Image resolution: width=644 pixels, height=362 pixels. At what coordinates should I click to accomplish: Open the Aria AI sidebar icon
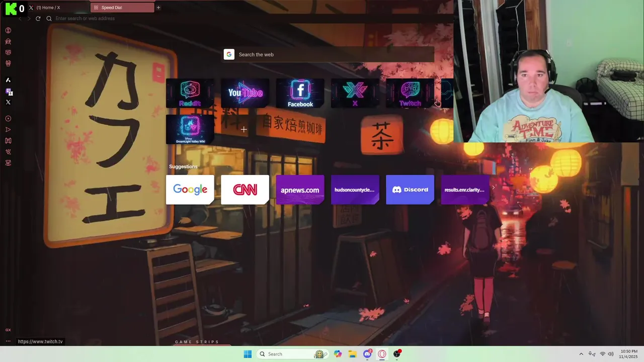coord(8,80)
